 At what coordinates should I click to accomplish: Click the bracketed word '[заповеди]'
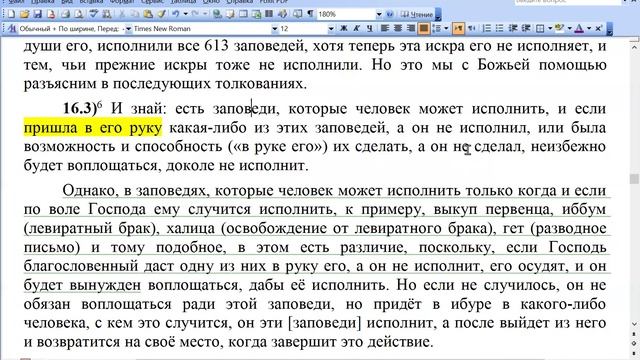[x=325, y=323]
